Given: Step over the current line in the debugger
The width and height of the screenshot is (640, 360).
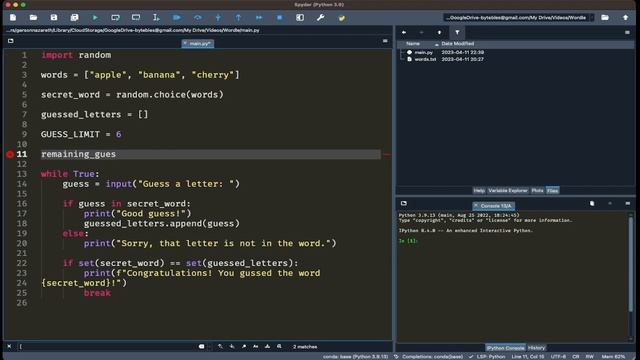Looking at the screenshot, I should 198,18.
